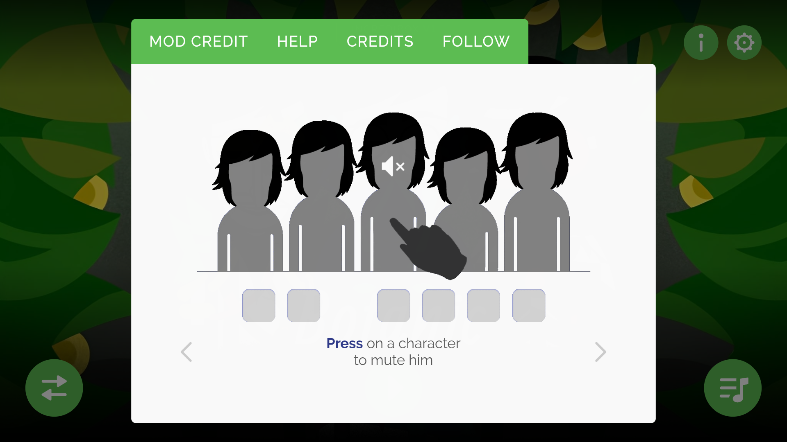Click the mute speaker icon on character

coord(393,166)
